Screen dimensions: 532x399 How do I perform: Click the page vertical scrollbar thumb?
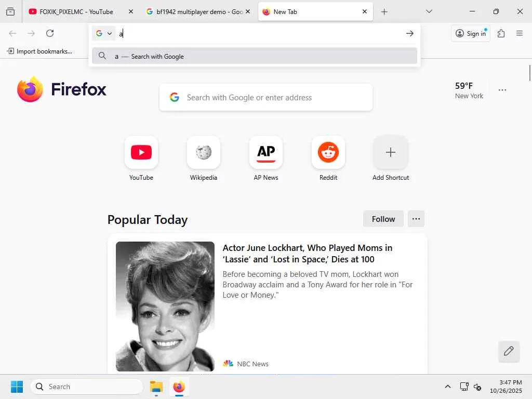[x=529, y=73]
